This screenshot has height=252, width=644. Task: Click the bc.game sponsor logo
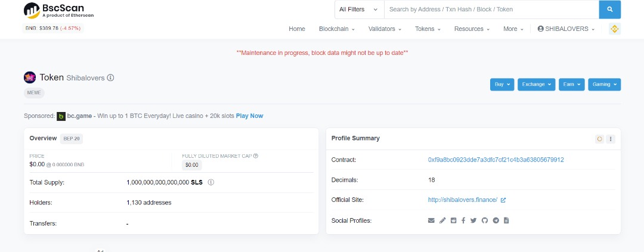click(x=61, y=116)
